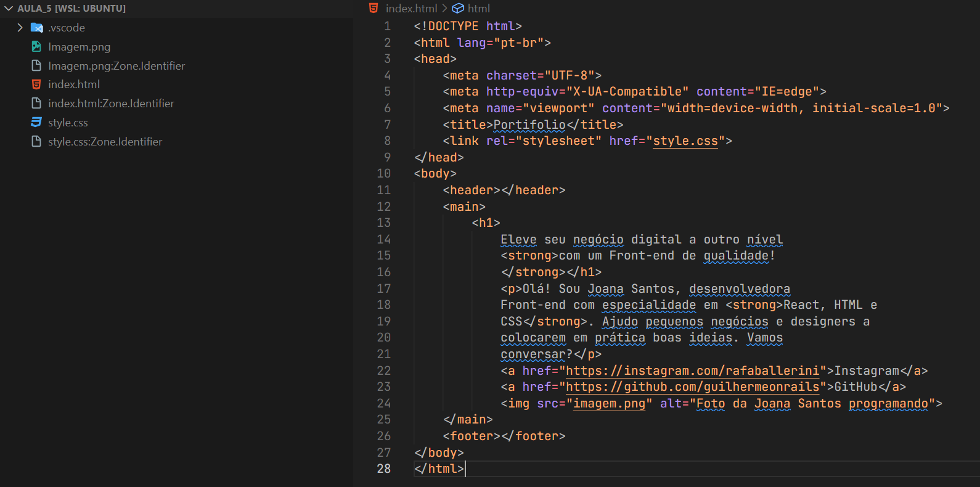Screen dimensions: 980x487
Task: Click the "pt-br" lang value on line 2
Action: click(x=518, y=43)
